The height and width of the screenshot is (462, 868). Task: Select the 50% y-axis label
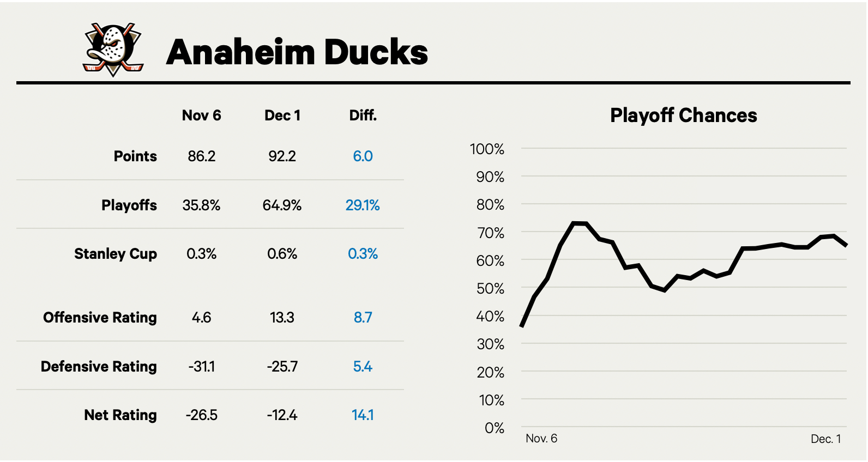pos(490,289)
